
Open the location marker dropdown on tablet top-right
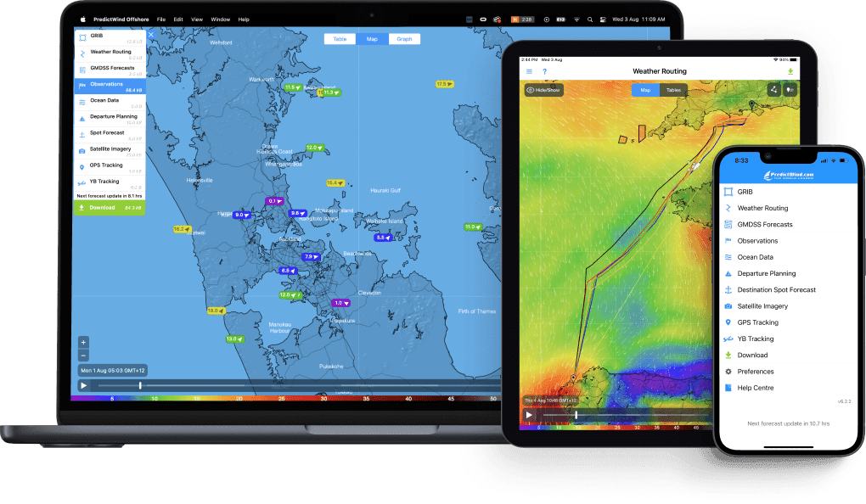(789, 89)
